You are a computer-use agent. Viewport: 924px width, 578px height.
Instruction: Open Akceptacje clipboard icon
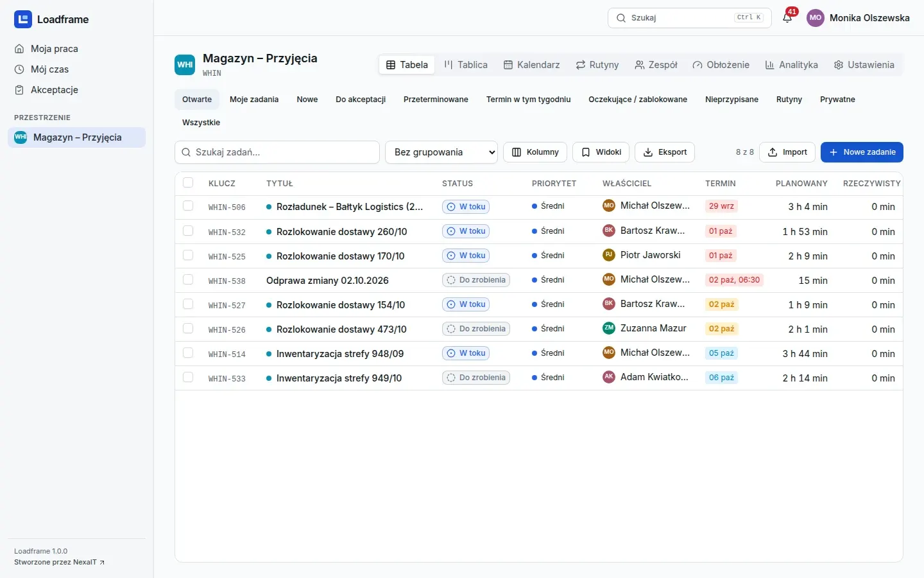pyautogui.click(x=19, y=90)
